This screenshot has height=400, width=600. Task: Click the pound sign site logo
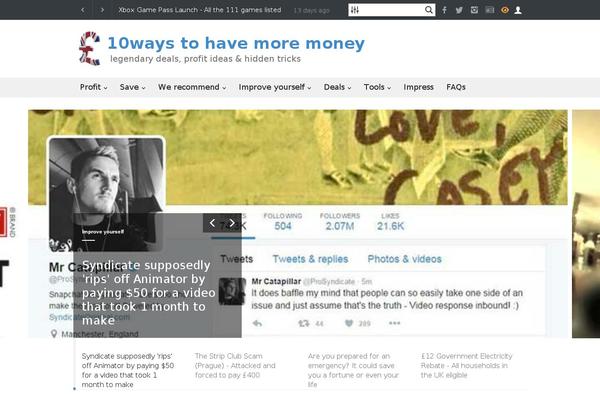click(x=90, y=48)
